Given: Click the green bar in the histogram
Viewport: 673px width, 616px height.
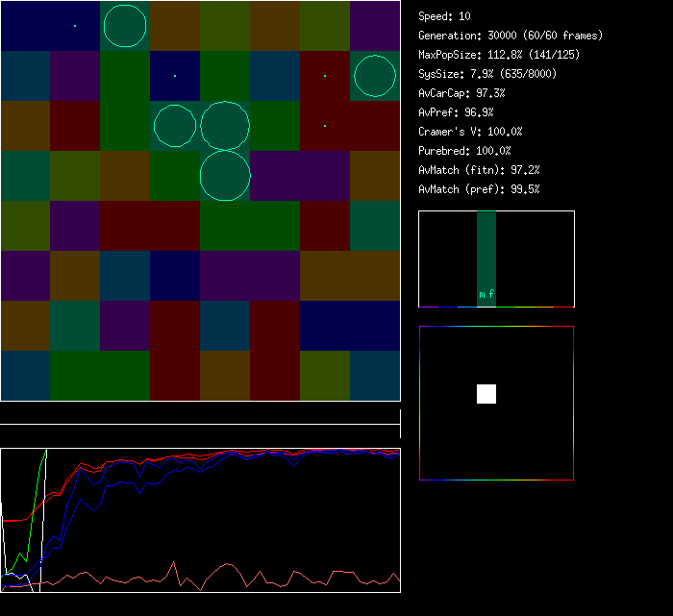Looking at the screenshot, I should point(486,250).
